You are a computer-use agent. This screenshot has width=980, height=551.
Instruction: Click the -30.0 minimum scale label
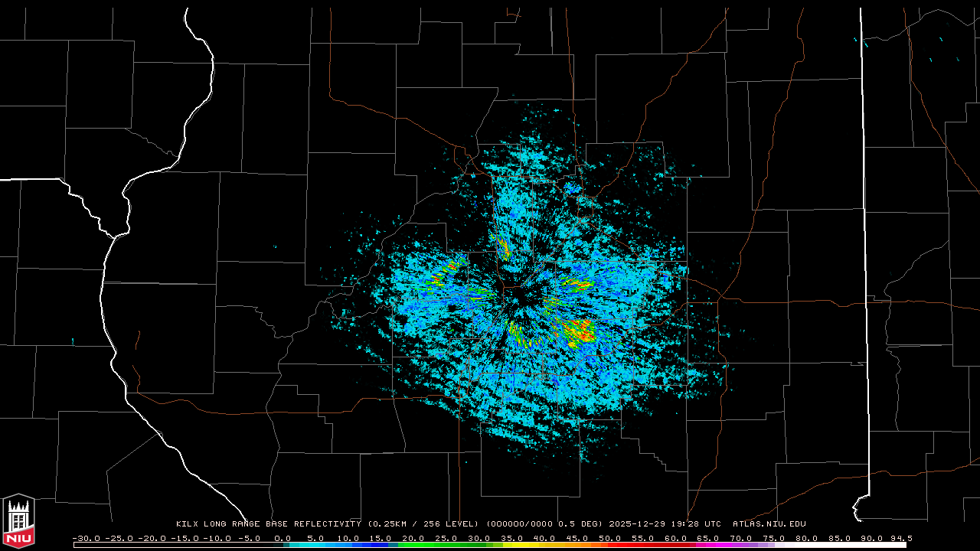tap(86, 538)
